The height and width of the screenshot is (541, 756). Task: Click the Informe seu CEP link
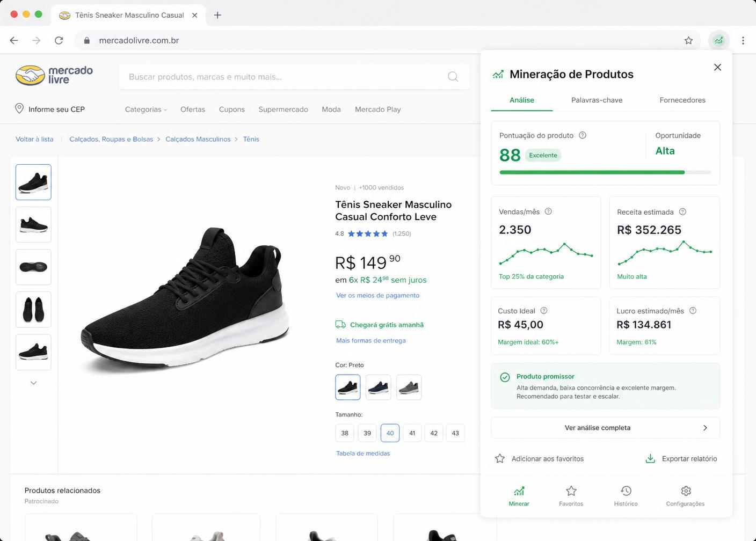[56, 109]
